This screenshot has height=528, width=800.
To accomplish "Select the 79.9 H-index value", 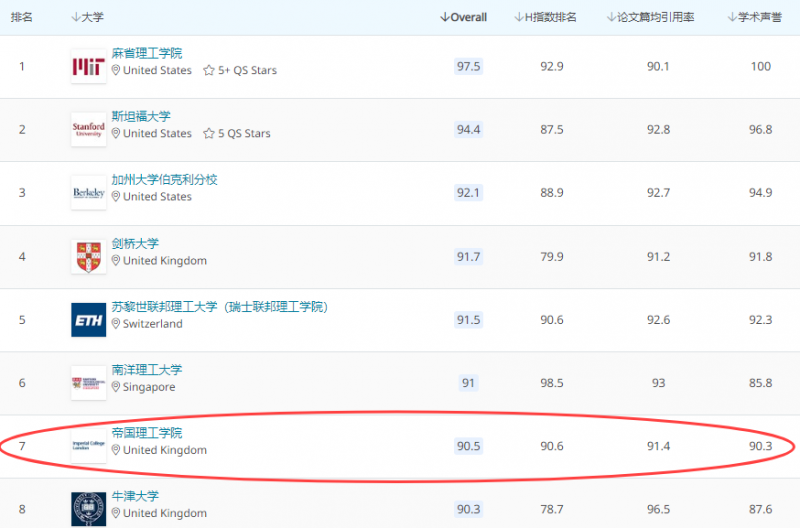I will pos(552,257).
